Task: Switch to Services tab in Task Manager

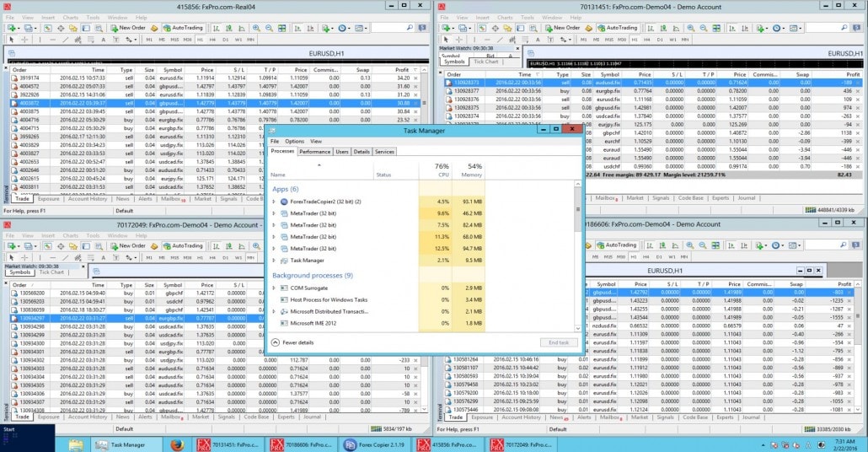Action: tap(384, 151)
